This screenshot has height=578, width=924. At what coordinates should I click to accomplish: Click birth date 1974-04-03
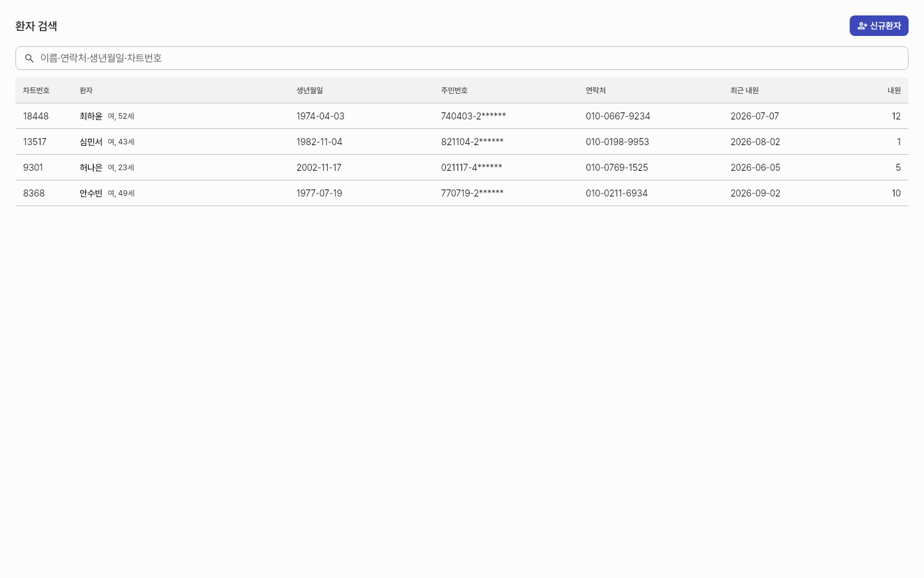pos(320,116)
